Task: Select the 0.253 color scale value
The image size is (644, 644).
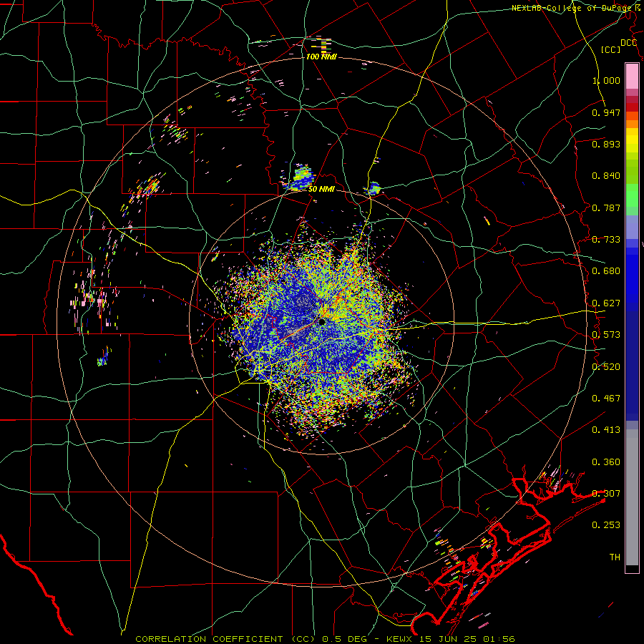Action: pyautogui.click(x=606, y=525)
